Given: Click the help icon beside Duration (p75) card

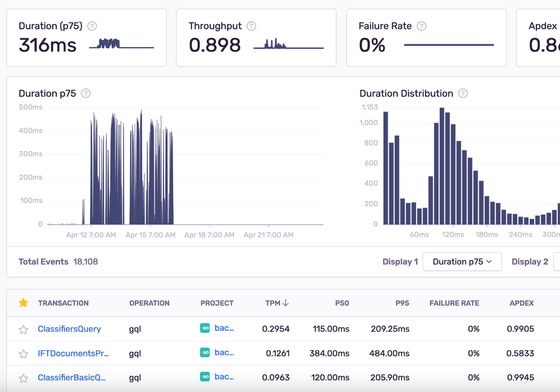Looking at the screenshot, I should tap(92, 26).
